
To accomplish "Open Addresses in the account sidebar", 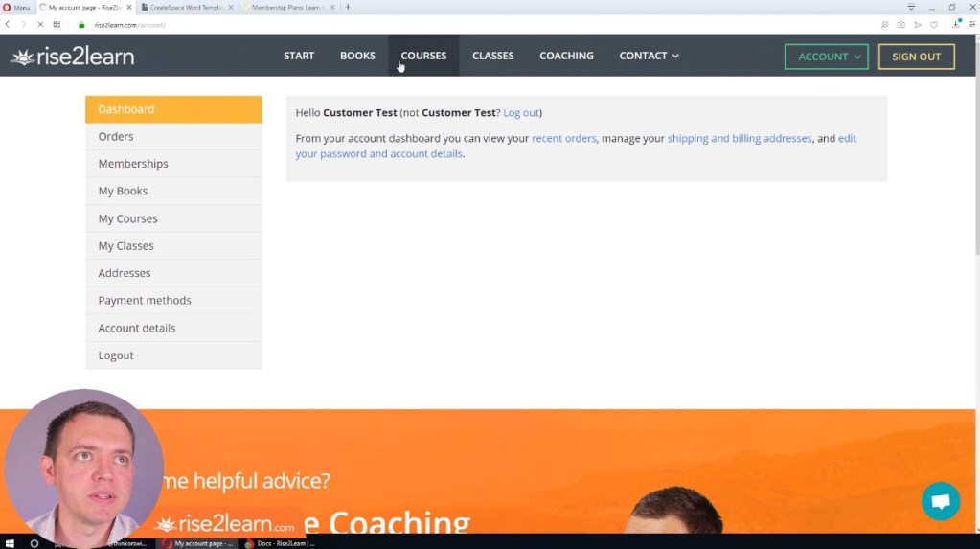I will pyautogui.click(x=173, y=273).
